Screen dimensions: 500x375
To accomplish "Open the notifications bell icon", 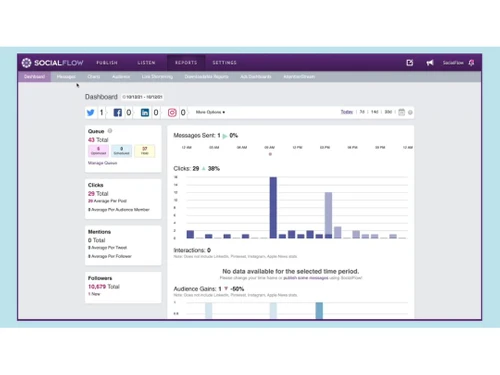I will click(x=471, y=63).
